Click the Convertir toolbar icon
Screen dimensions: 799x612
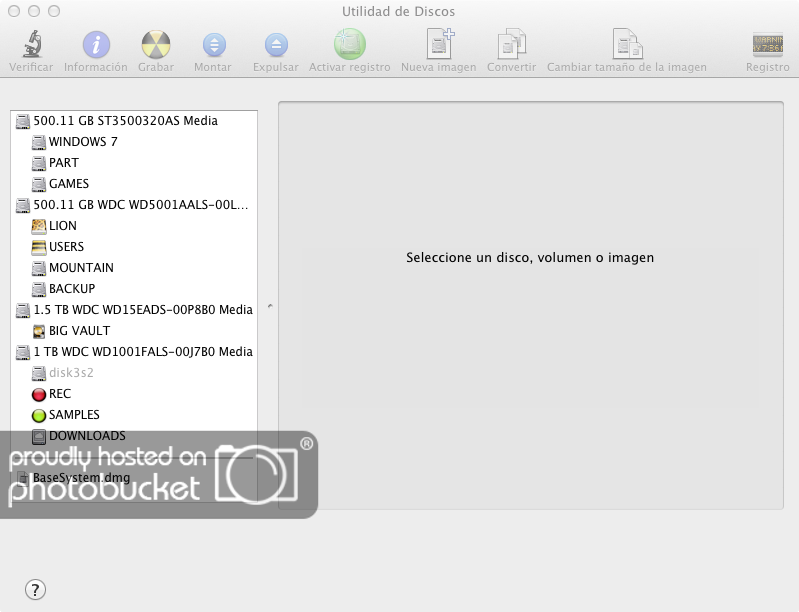(x=511, y=44)
